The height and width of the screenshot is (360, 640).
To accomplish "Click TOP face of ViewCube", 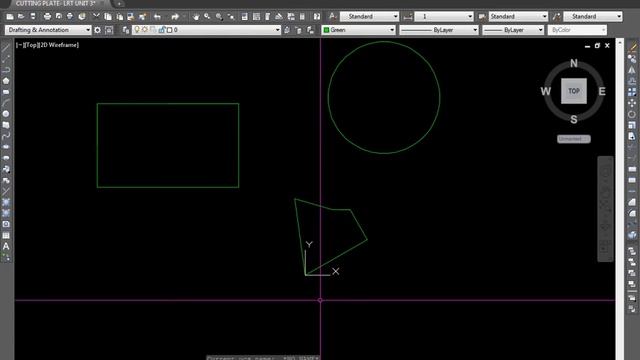I will click(x=574, y=91).
